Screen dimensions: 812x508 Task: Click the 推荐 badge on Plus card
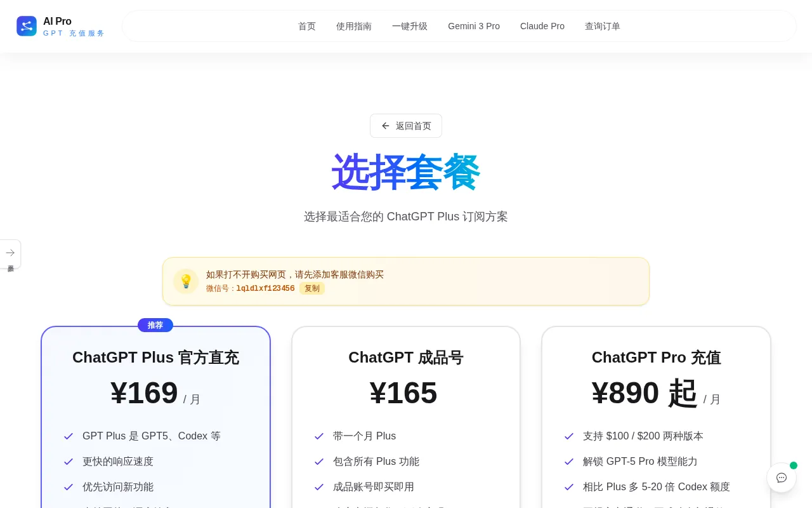coord(155,325)
